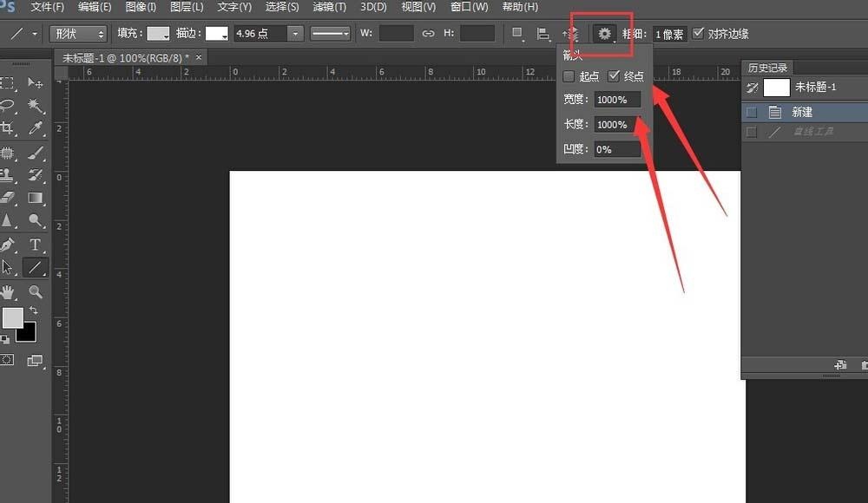
Task: Open the gear arrow settings icon
Action: click(x=604, y=34)
